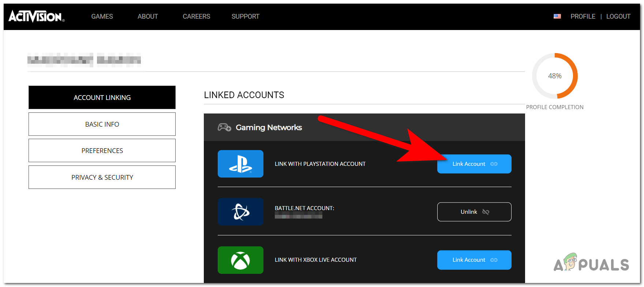Click the 48% profile completion ring
644x287 pixels.
[555, 76]
